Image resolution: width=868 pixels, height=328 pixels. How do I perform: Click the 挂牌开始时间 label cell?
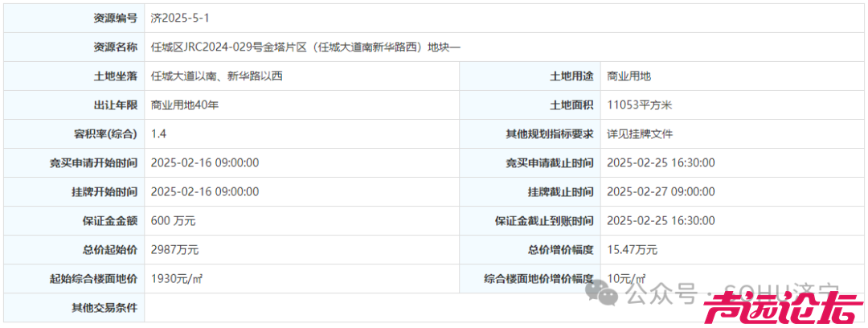click(75, 191)
